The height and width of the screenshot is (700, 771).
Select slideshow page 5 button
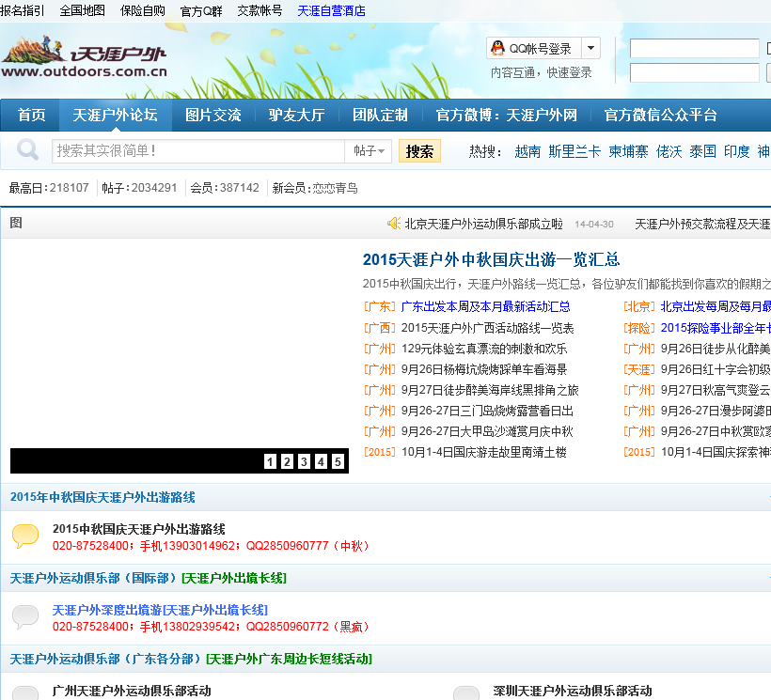(338, 461)
